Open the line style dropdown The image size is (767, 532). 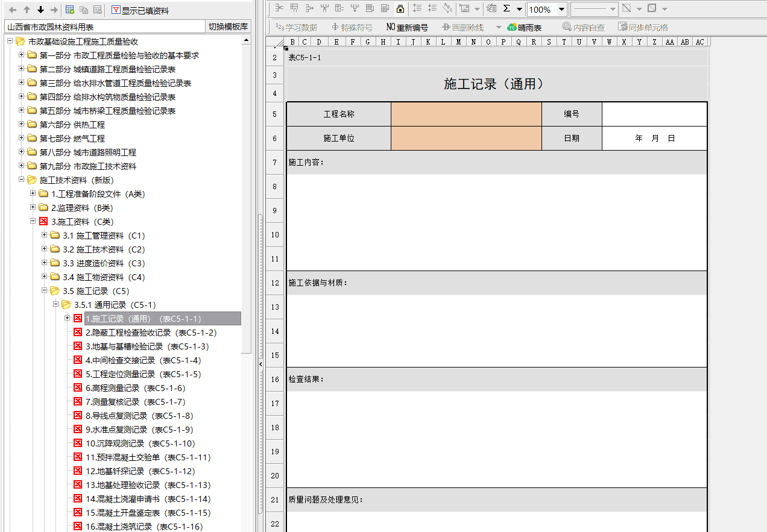click(613, 9)
